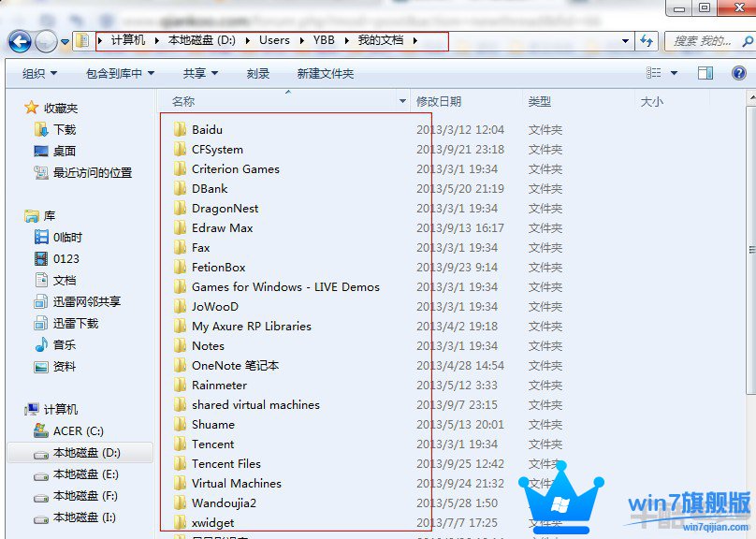
Task: Open 下载 under favorites
Action: tap(55, 130)
